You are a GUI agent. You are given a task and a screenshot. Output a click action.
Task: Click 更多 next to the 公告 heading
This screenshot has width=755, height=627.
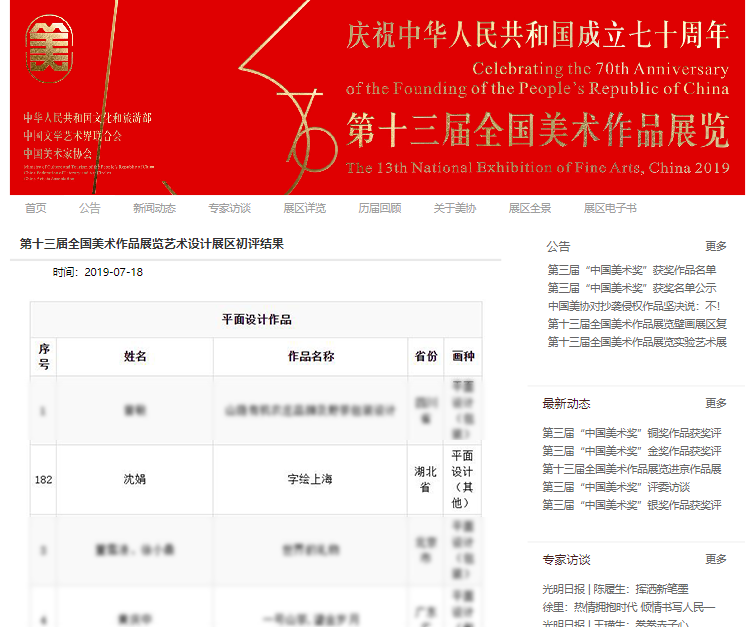tap(716, 246)
